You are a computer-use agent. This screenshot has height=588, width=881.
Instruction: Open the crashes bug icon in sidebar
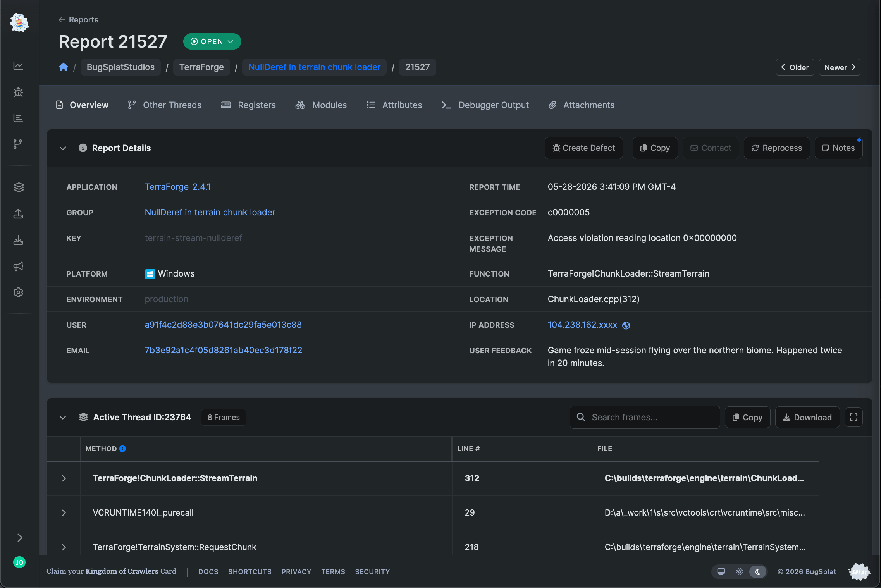pyautogui.click(x=18, y=92)
